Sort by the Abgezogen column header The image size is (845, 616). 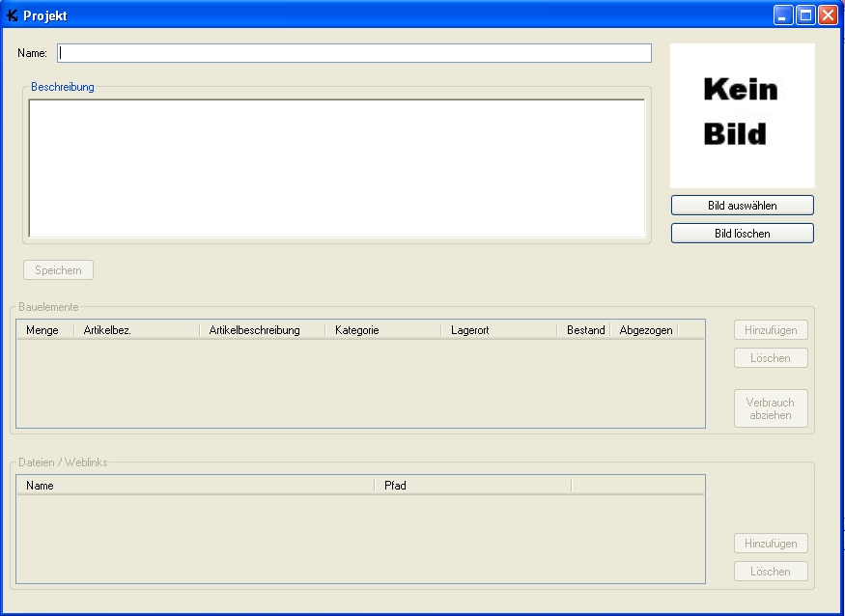point(644,330)
